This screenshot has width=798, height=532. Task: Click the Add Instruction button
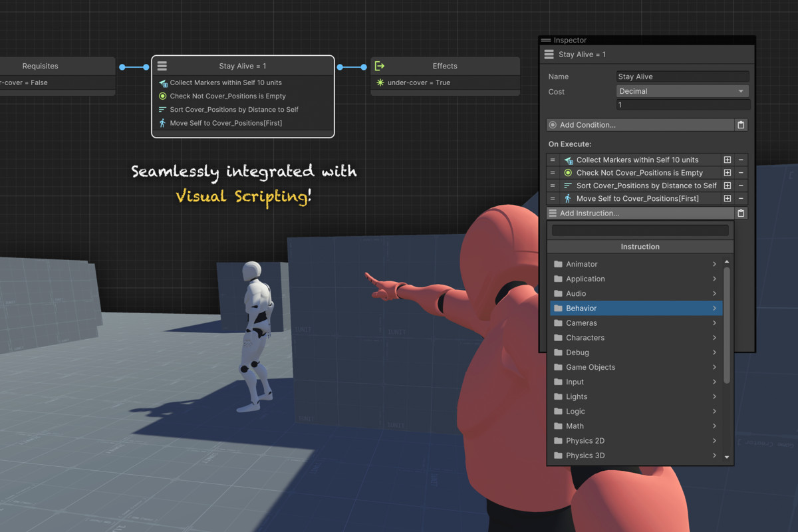click(x=640, y=213)
